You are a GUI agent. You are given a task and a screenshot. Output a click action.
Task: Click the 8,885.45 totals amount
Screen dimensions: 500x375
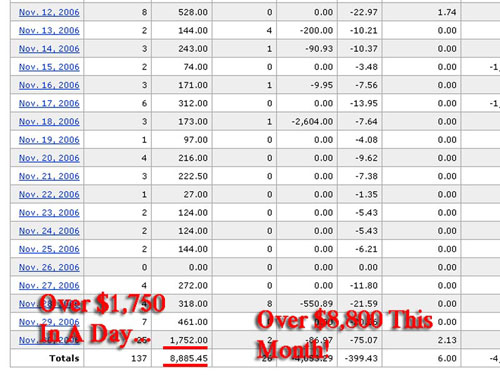pos(189,359)
